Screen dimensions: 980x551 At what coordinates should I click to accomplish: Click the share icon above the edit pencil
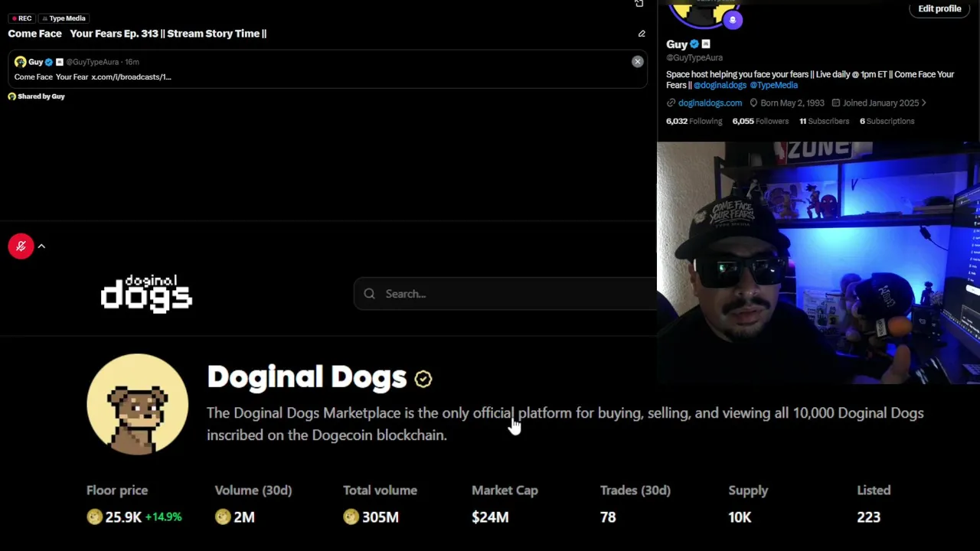coord(639,4)
